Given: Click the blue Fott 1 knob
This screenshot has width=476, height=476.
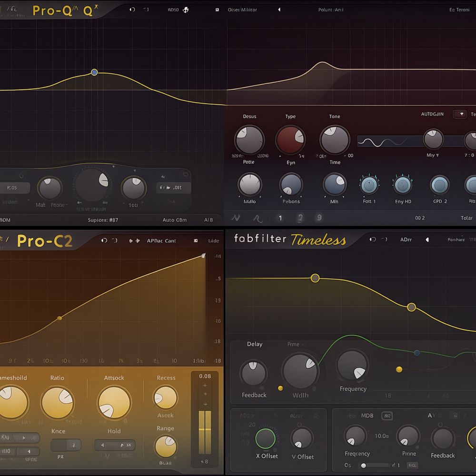Looking at the screenshot, I should (369, 185).
